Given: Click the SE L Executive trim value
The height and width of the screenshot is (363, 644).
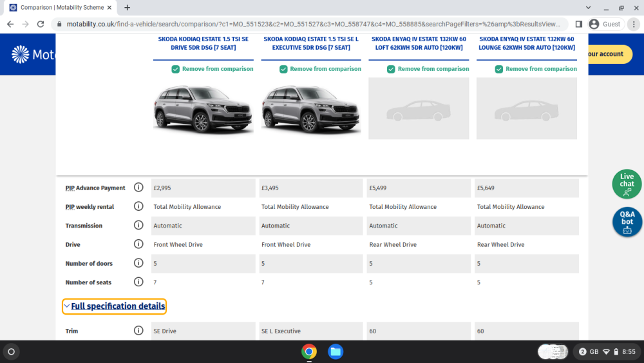Looking at the screenshot, I should [x=281, y=331].
